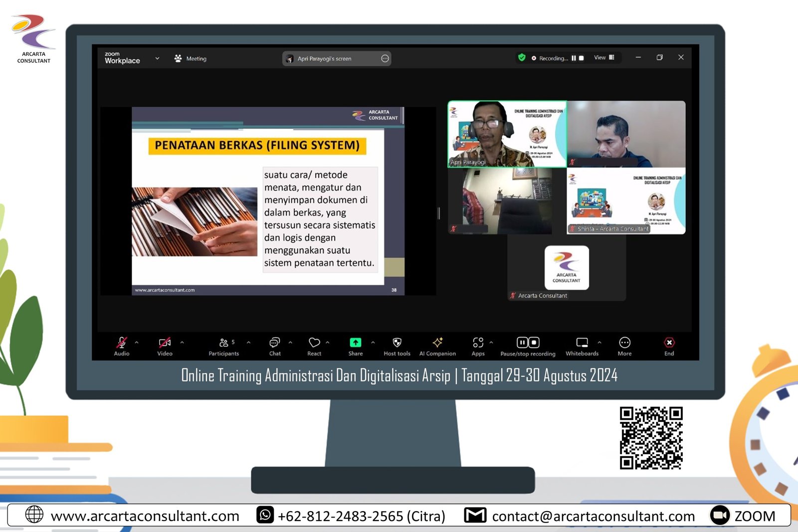Expand the Audio options arrow
This screenshot has height=532, width=798.
137,343
